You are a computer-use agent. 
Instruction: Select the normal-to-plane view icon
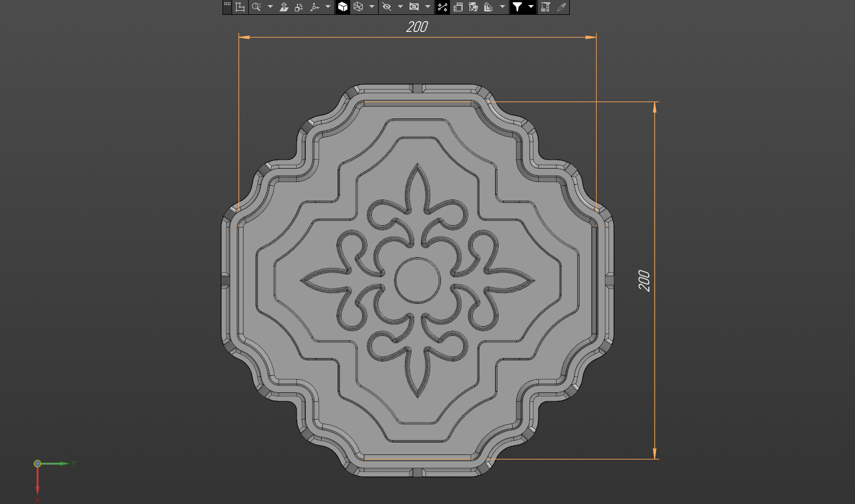tap(283, 7)
